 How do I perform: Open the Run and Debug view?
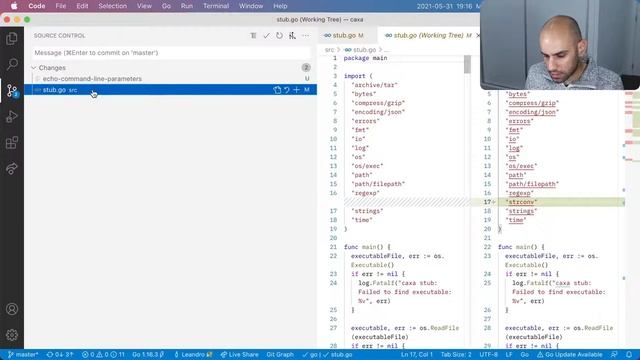coord(12,117)
